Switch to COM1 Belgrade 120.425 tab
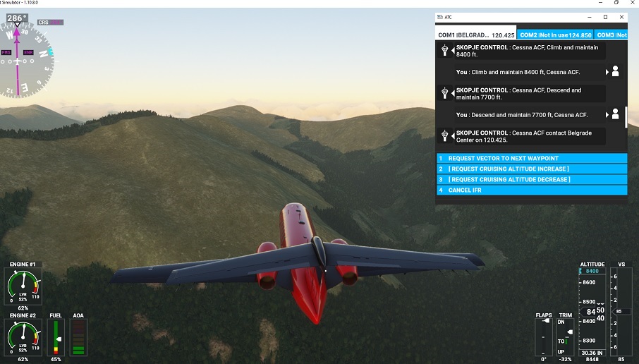The image size is (639, 364). coord(476,35)
